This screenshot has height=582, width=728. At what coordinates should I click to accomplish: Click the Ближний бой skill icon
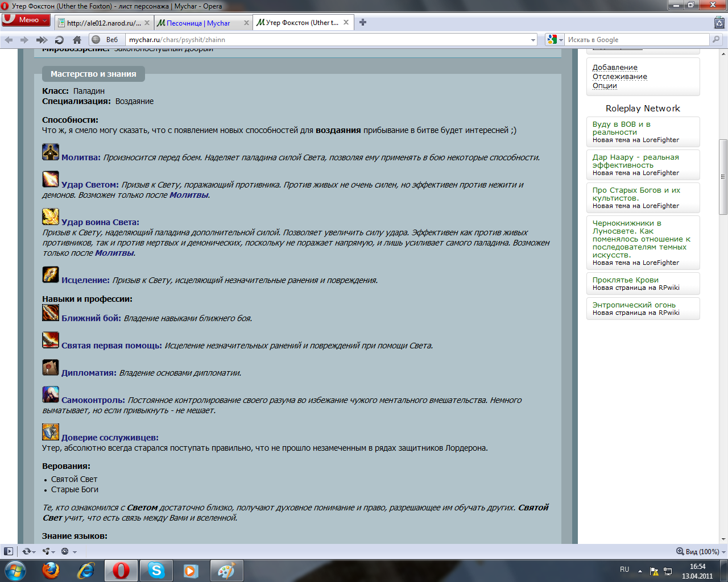(x=51, y=313)
